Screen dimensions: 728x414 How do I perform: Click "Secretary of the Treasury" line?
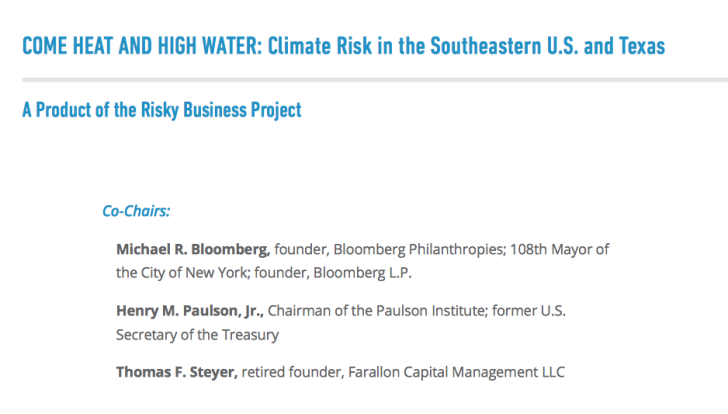(197, 335)
